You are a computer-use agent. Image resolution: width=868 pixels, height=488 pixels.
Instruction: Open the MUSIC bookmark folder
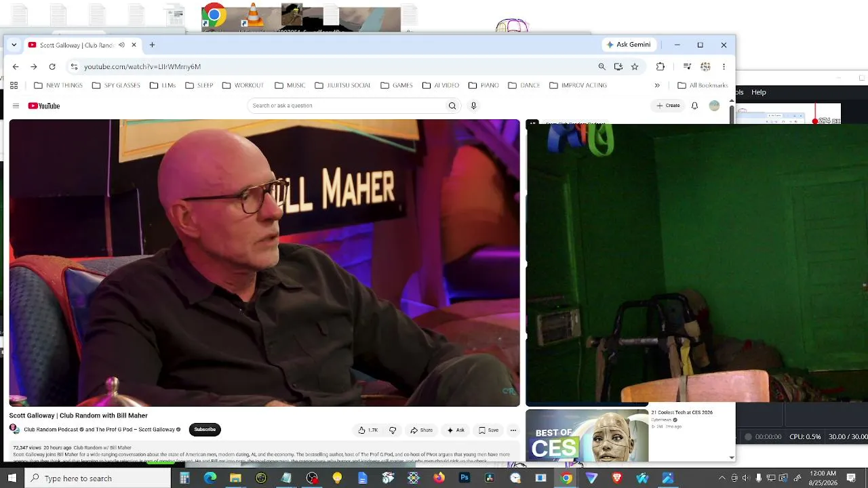coord(290,85)
